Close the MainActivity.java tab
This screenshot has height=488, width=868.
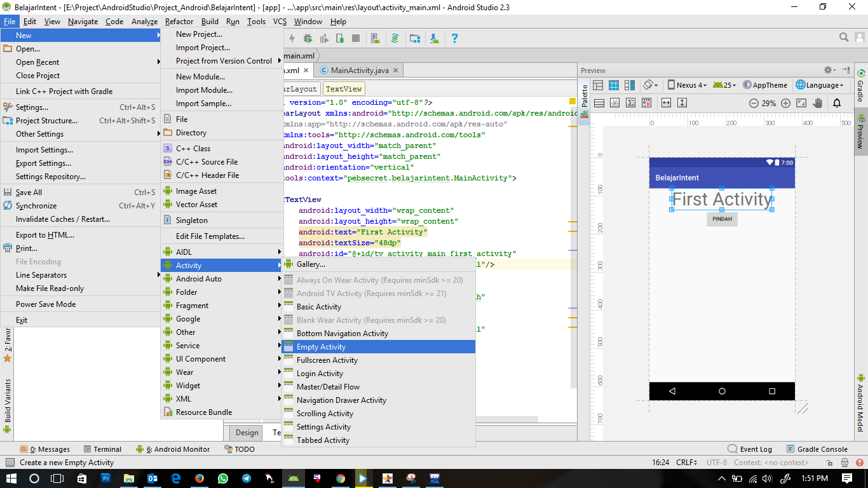click(x=394, y=71)
